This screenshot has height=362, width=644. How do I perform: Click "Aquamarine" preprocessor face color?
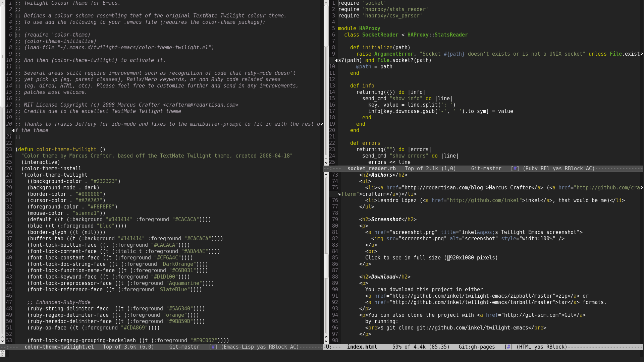[184, 283]
